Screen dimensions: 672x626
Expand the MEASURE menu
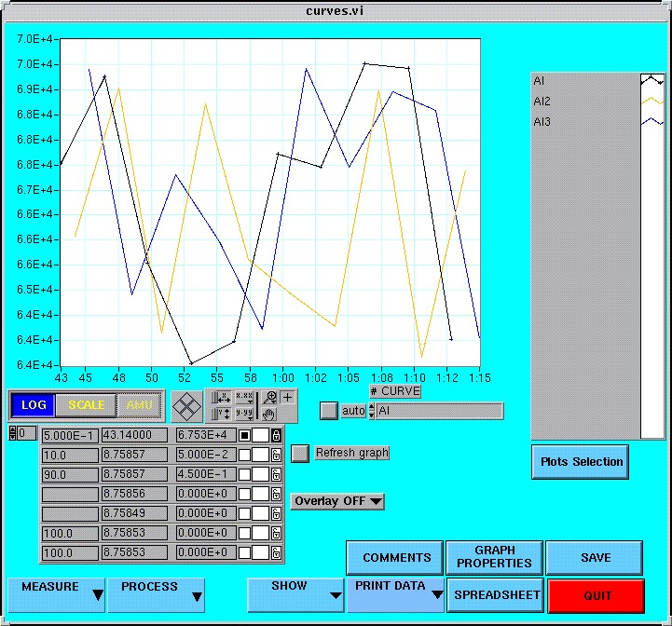[x=56, y=594]
